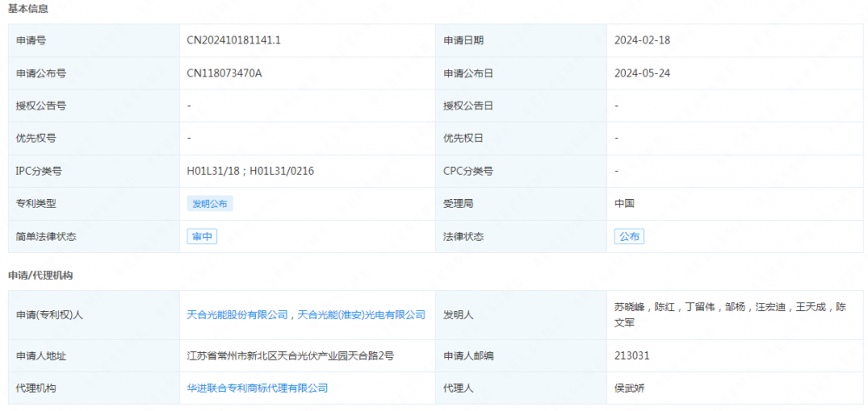This screenshot has height=411, width=868.
Task: Click the 发明人 field label
Action: click(458, 315)
